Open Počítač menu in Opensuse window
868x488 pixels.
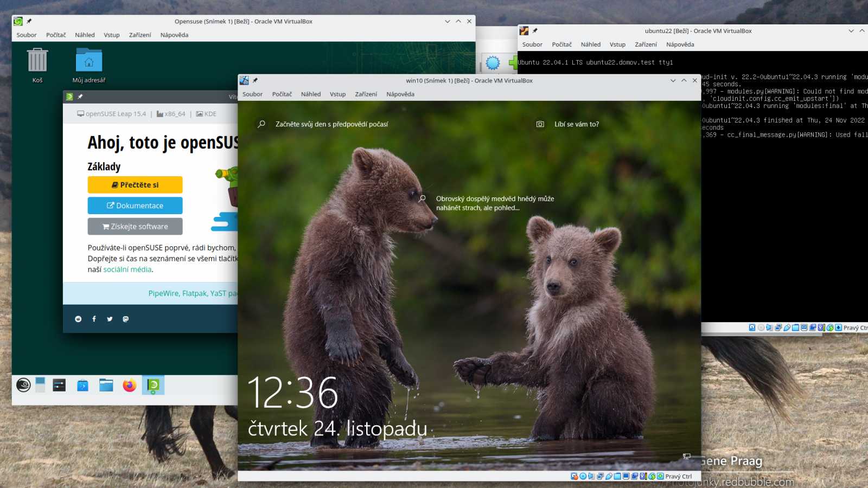(x=56, y=35)
